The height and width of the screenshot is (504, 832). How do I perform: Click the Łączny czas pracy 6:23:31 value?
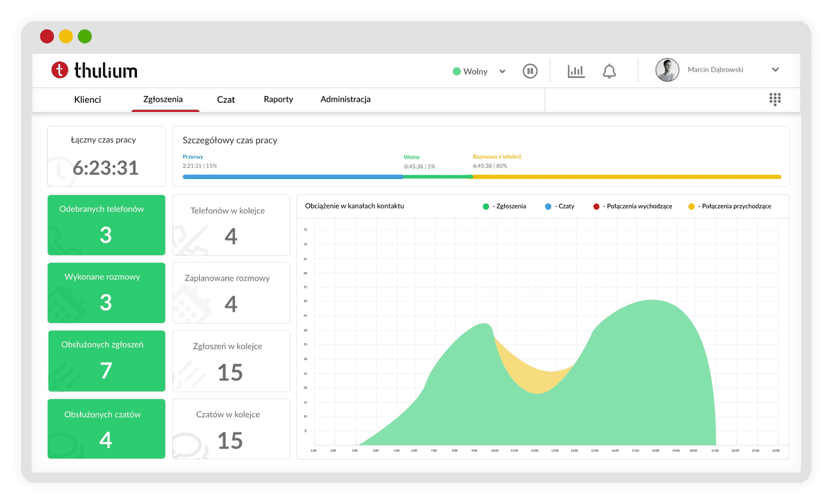(x=106, y=168)
